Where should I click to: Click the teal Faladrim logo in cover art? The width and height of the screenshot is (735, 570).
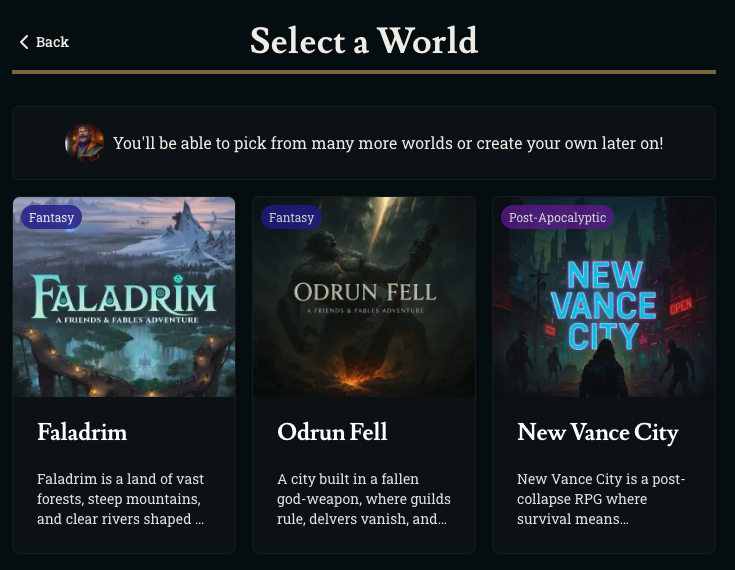(124, 297)
